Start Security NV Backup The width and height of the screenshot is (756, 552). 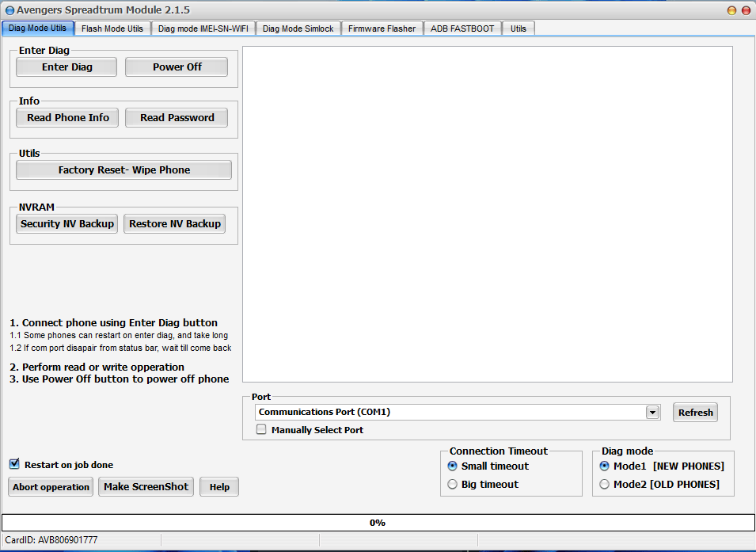click(x=67, y=223)
